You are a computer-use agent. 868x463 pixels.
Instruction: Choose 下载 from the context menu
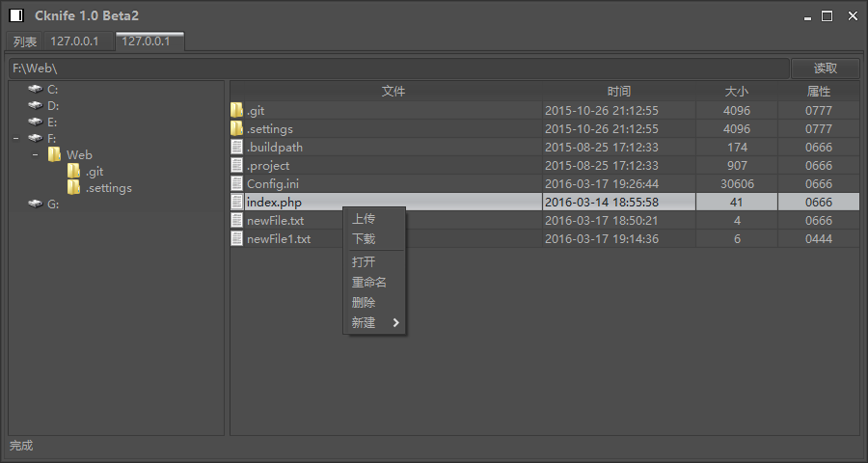(364, 239)
